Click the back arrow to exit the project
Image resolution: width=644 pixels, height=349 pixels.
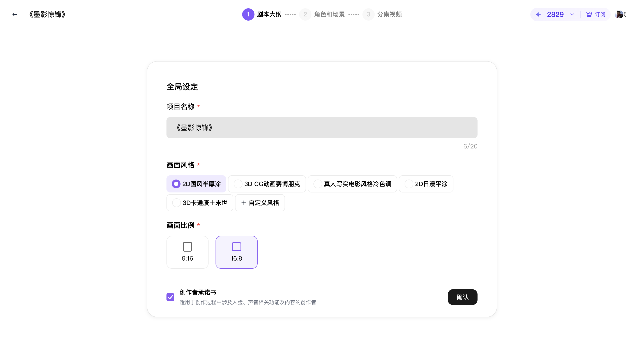[x=15, y=14]
